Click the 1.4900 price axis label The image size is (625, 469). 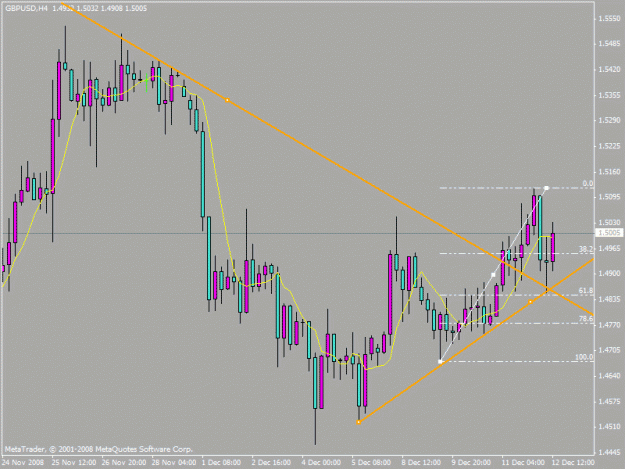point(609,274)
